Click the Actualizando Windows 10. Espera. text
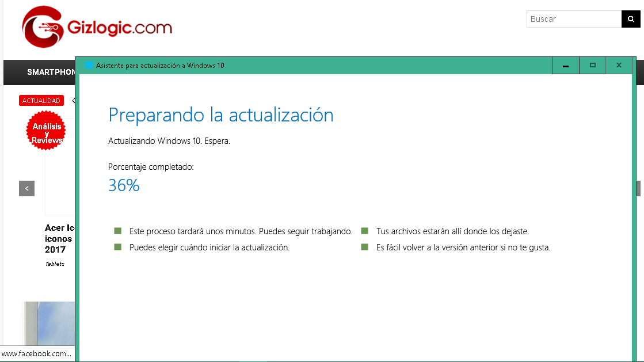 pos(169,141)
